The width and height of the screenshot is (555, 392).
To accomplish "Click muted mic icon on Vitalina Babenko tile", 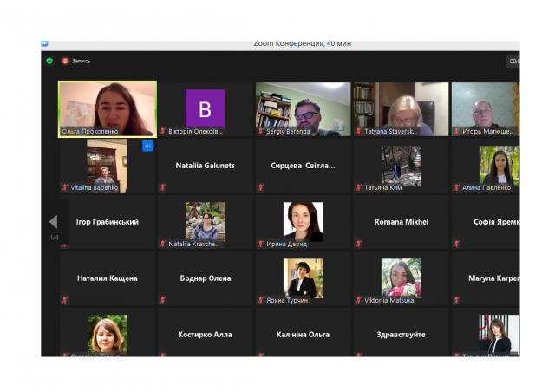I will pyautogui.click(x=65, y=187).
